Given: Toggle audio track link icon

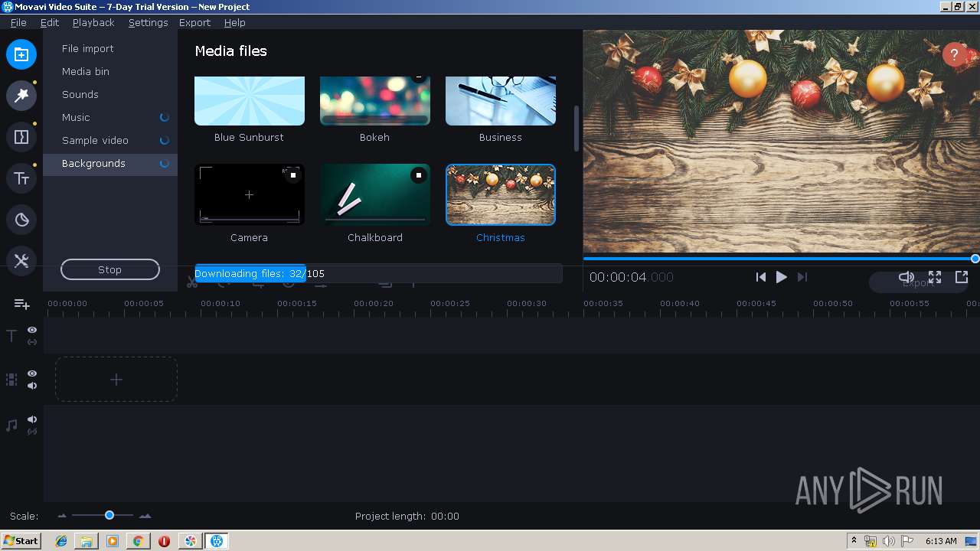Looking at the screenshot, I should tap(32, 432).
